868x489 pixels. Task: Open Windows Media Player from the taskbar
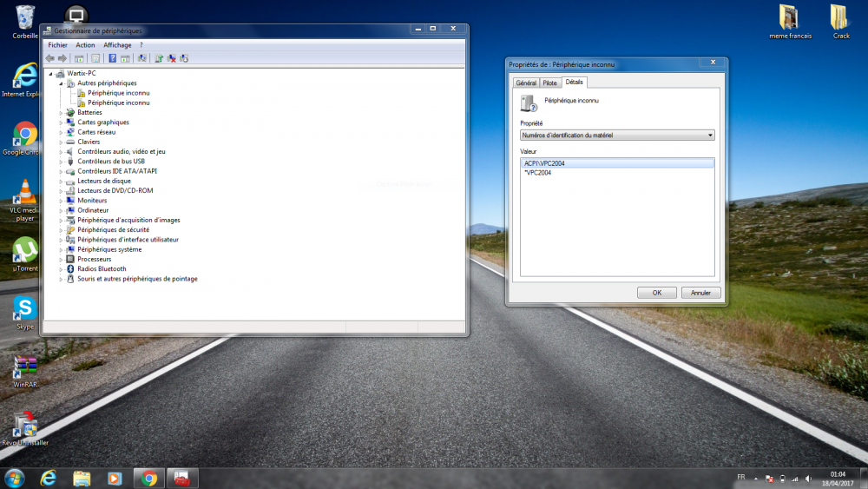[115, 478]
